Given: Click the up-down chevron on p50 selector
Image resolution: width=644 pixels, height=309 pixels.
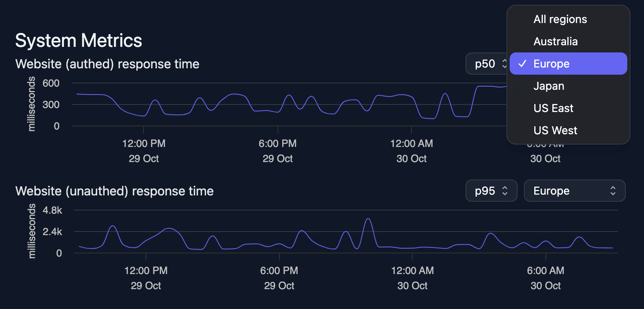Looking at the screenshot, I should tap(504, 64).
